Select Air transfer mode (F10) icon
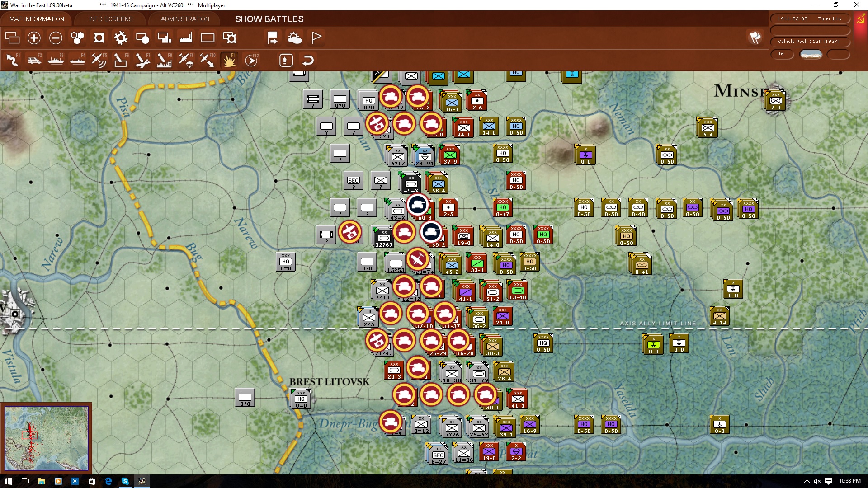This screenshot has height=488, width=868. click(x=208, y=60)
